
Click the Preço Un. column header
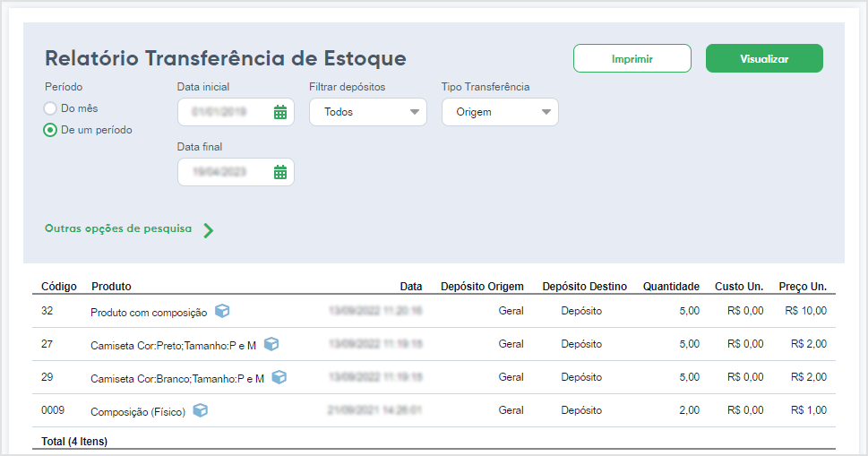(x=803, y=286)
